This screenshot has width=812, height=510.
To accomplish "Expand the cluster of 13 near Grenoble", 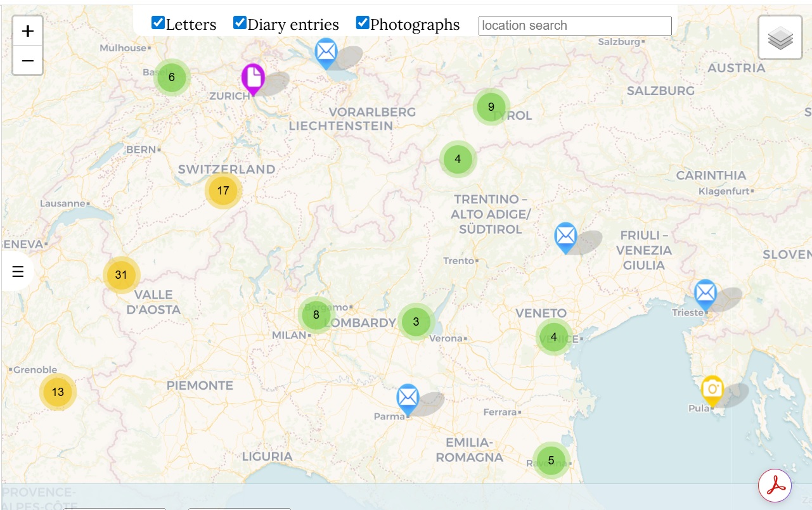I will 58,392.
